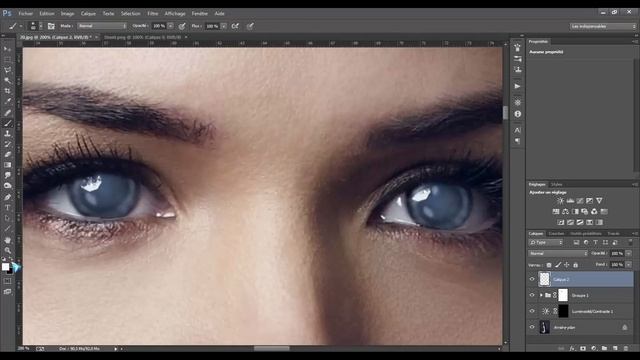
Task: Click the horizontal canvas scrollbar
Action: click(x=271, y=349)
